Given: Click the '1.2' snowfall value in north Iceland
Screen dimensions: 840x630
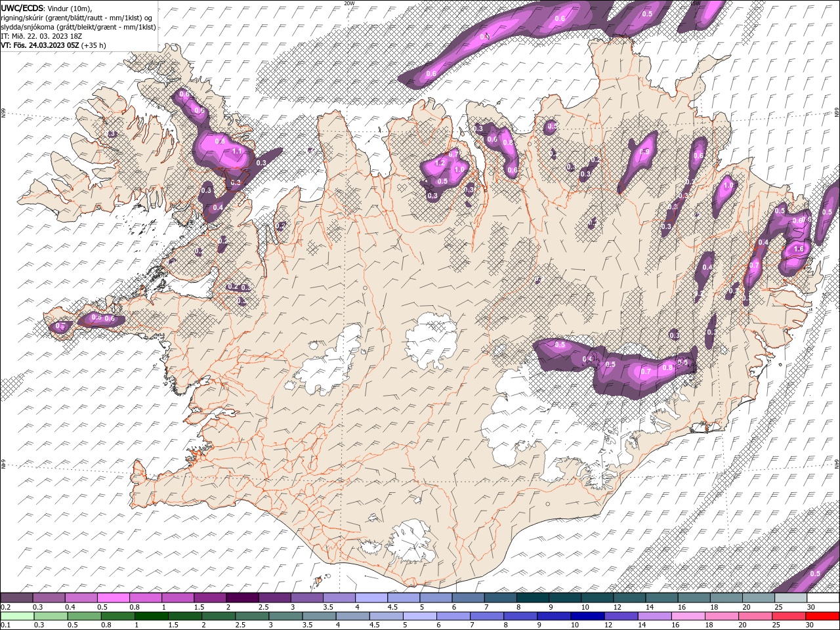Looking at the screenshot, I should 440,163.
